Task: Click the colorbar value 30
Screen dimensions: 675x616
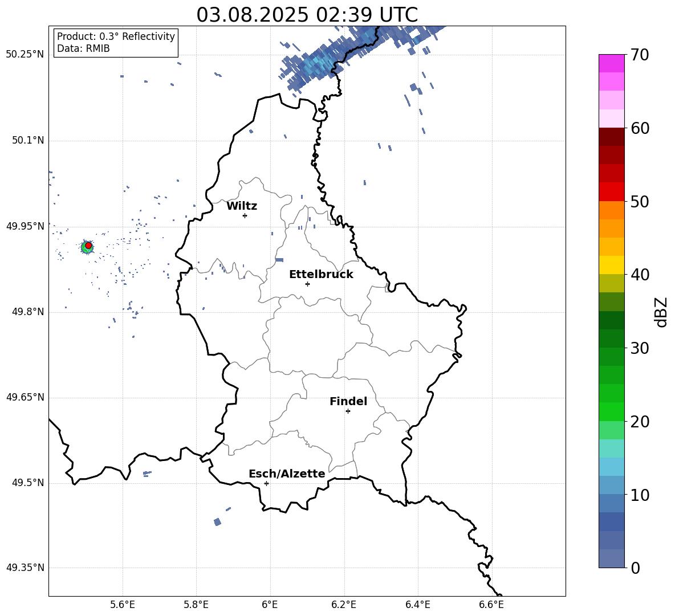Action: [x=640, y=348]
